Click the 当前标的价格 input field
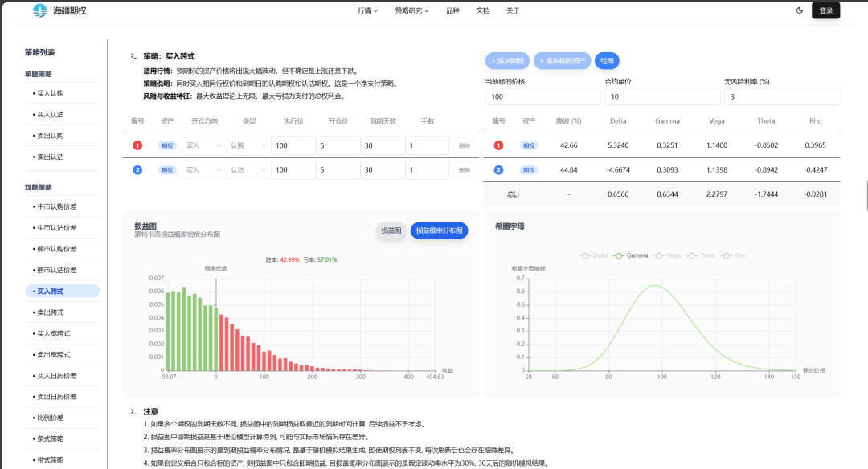Viewport: 868px width, 469px height. coord(542,96)
